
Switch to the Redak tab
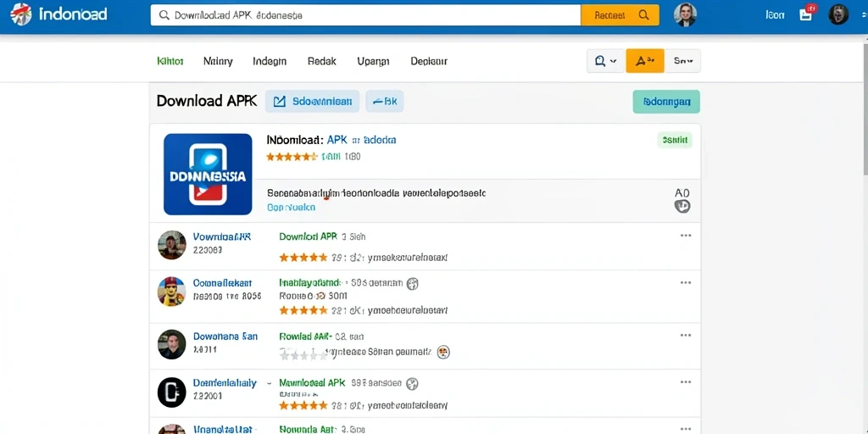coord(321,61)
